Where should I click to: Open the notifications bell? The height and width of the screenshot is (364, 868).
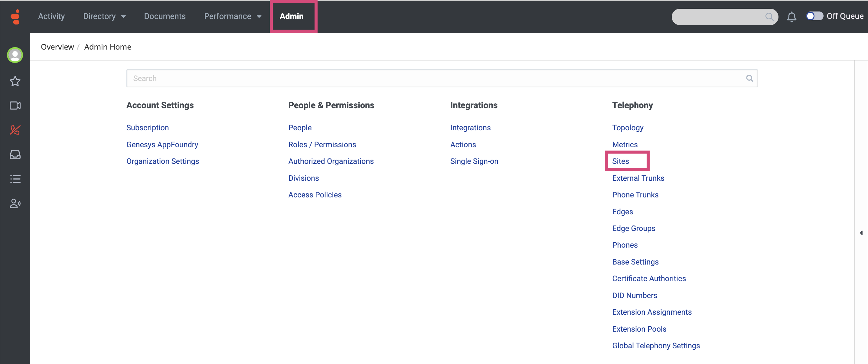tap(791, 17)
